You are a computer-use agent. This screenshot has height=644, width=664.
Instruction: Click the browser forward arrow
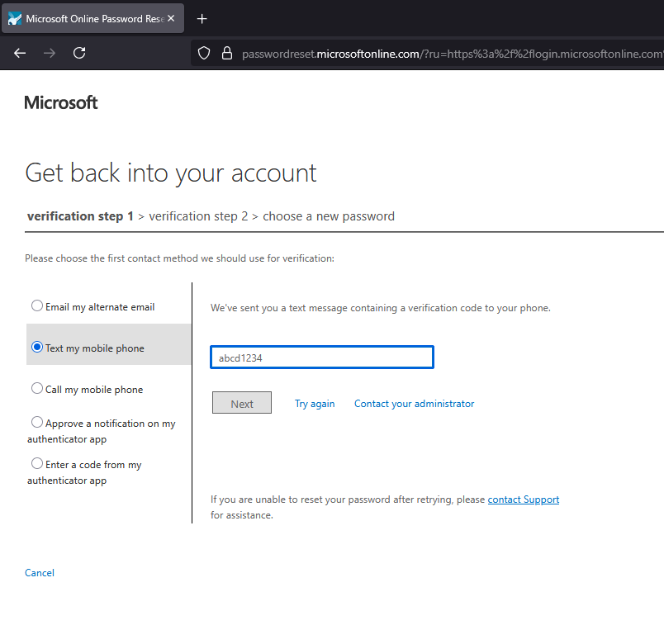click(50, 53)
